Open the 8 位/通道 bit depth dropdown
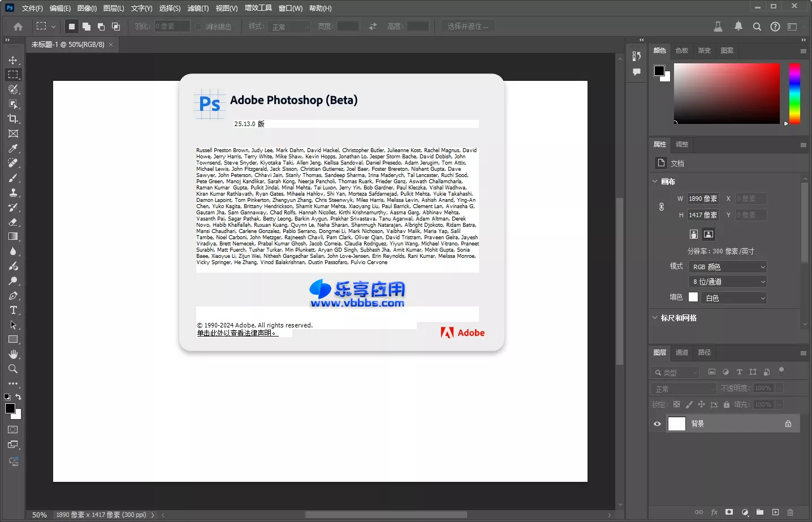Image resolution: width=812 pixels, height=522 pixels. pyautogui.click(x=728, y=282)
